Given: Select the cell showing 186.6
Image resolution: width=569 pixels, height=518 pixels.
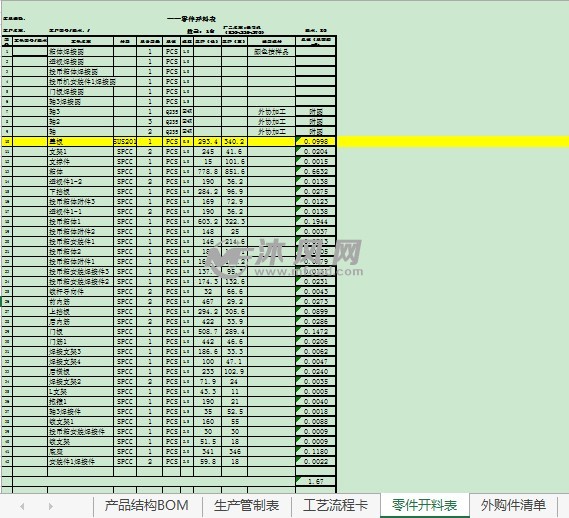Looking at the screenshot, I should pos(208,351).
